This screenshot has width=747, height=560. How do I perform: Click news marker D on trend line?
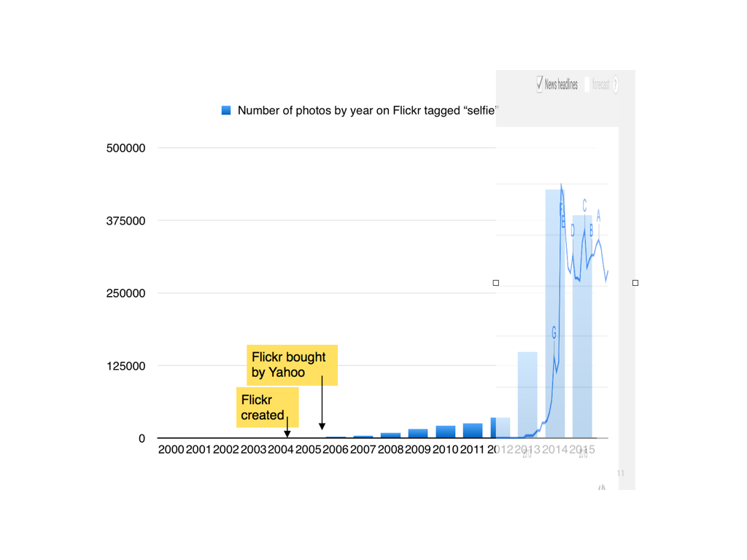coord(573,230)
